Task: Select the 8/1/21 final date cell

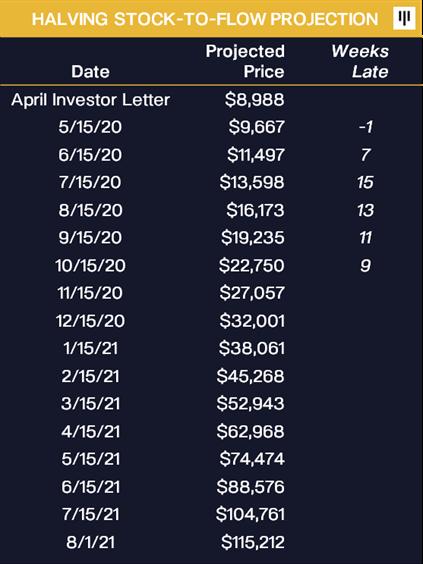Action: click(x=90, y=542)
